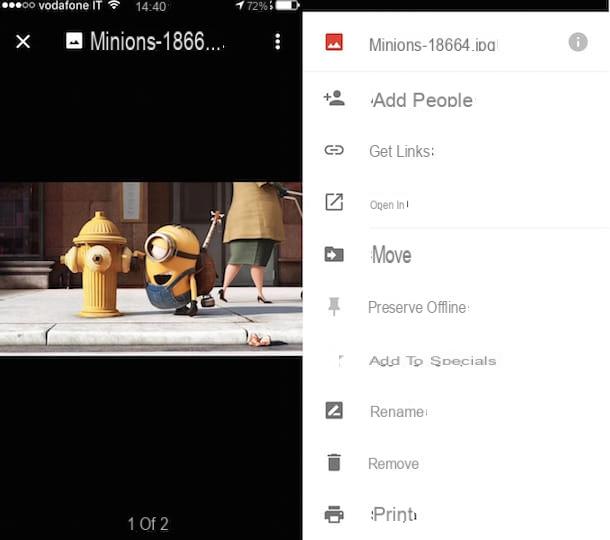Viewport: 610px width, 540px height.
Task: Tap the Minions-1866... title text
Action: pos(157,41)
